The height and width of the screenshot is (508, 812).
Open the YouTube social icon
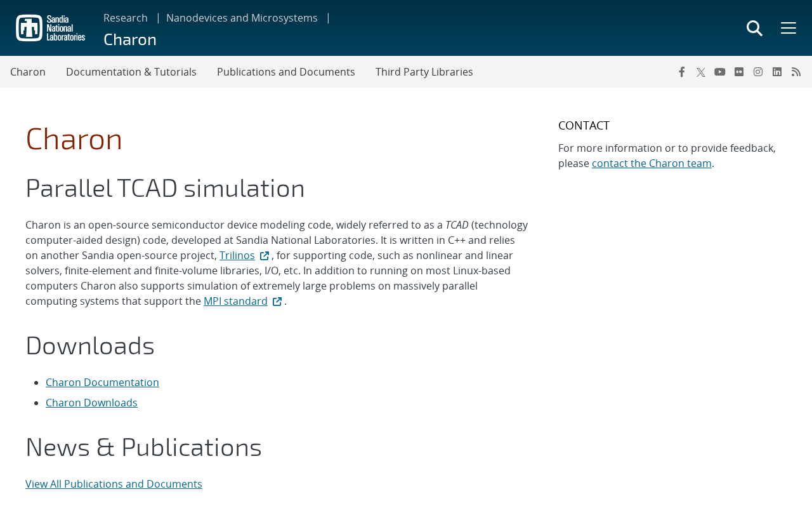[x=719, y=72]
